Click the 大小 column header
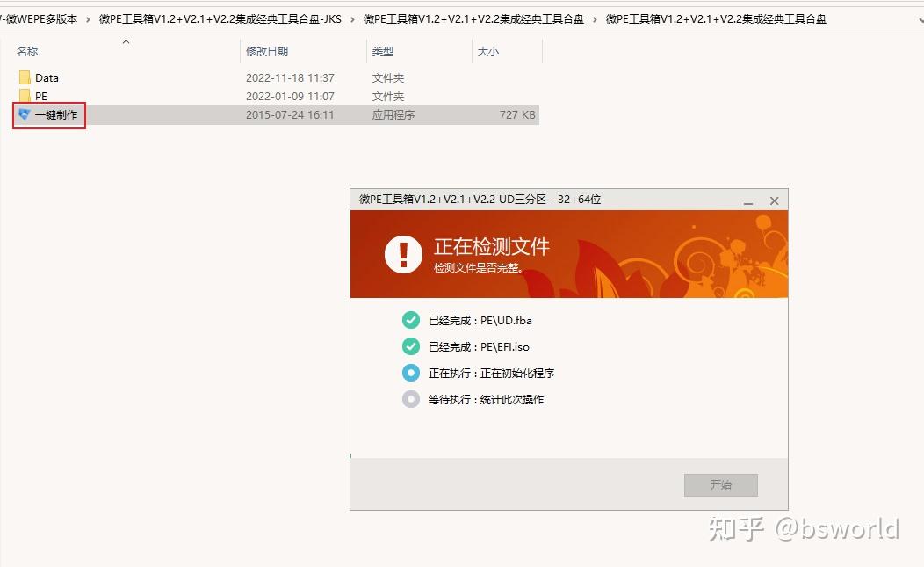 (487, 52)
